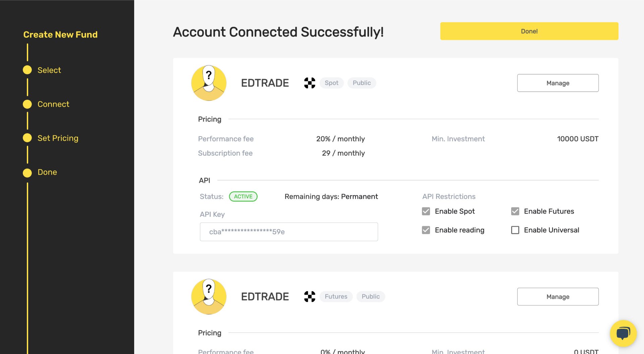Click the Connect step yellow dot
This screenshot has height=354, width=644.
27,104
